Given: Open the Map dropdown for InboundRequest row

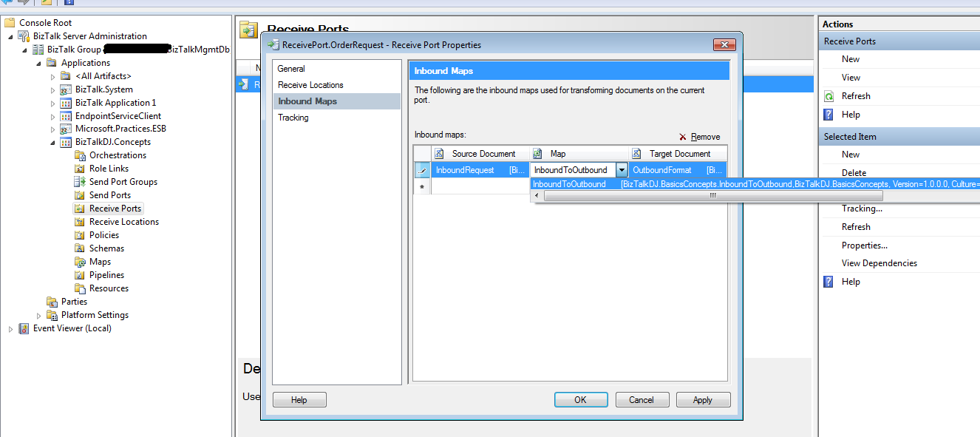Looking at the screenshot, I should [622, 169].
